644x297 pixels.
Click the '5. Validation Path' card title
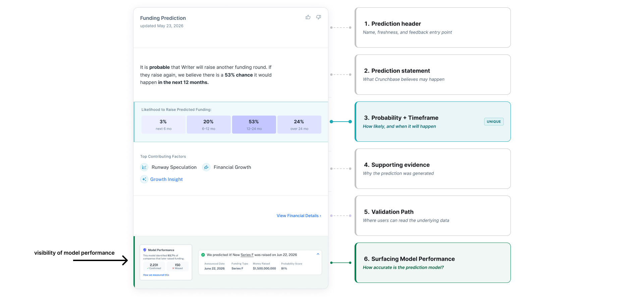click(389, 212)
